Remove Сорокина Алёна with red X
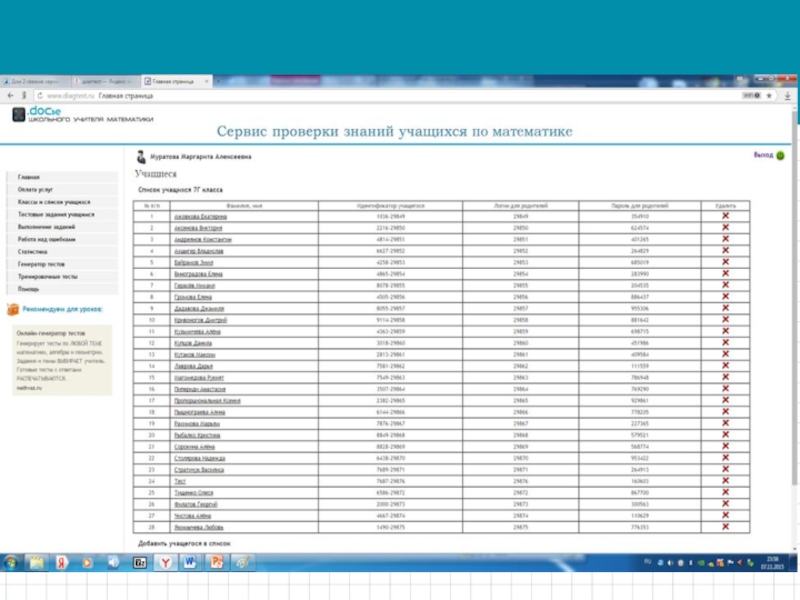This screenshot has width=800, height=600. point(725,446)
